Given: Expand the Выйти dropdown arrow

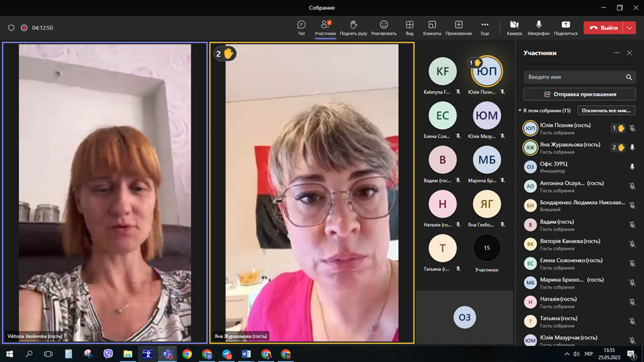Looking at the screenshot, I should point(629,28).
